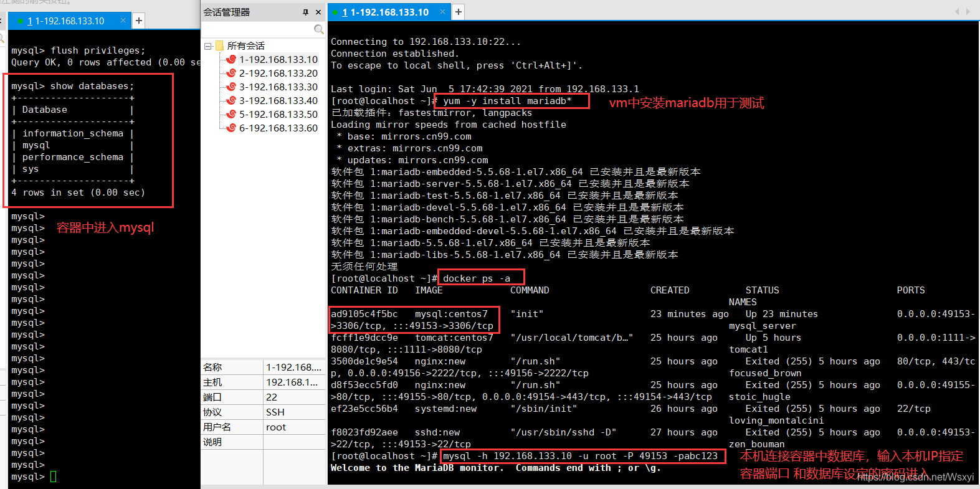Click the 主机 value 192.168.1...
Image resolution: width=980 pixels, height=489 pixels.
(292, 382)
